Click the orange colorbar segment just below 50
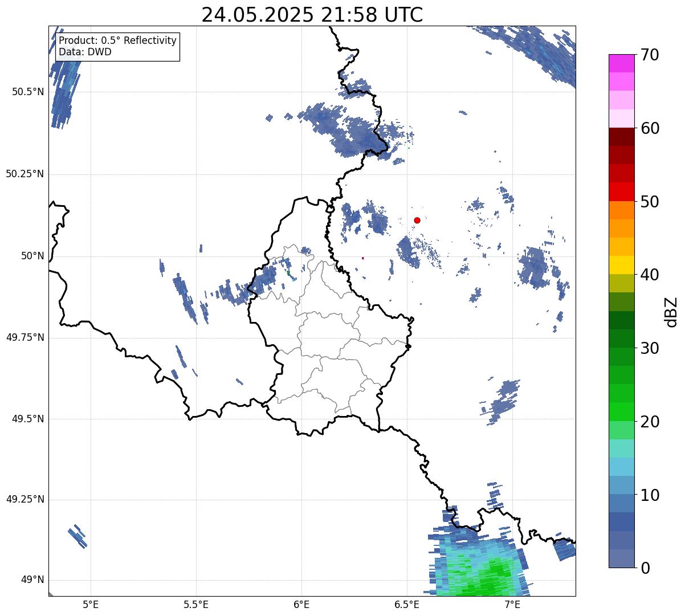 [622, 210]
